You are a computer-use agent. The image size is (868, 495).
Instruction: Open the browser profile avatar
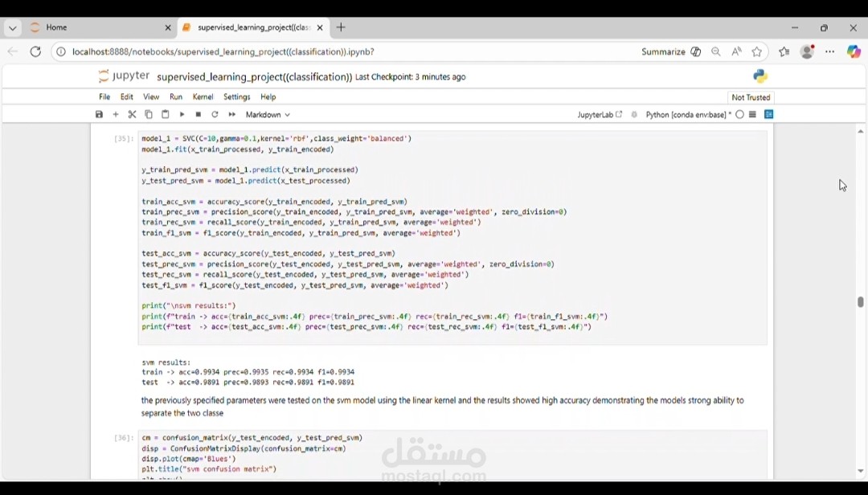tap(808, 51)
